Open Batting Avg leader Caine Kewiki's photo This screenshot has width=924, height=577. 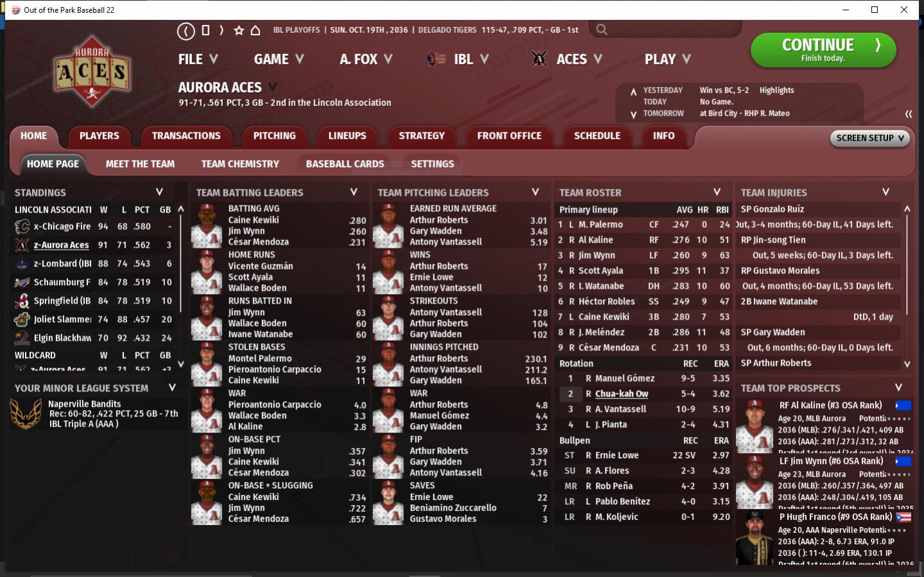[207, 226]
